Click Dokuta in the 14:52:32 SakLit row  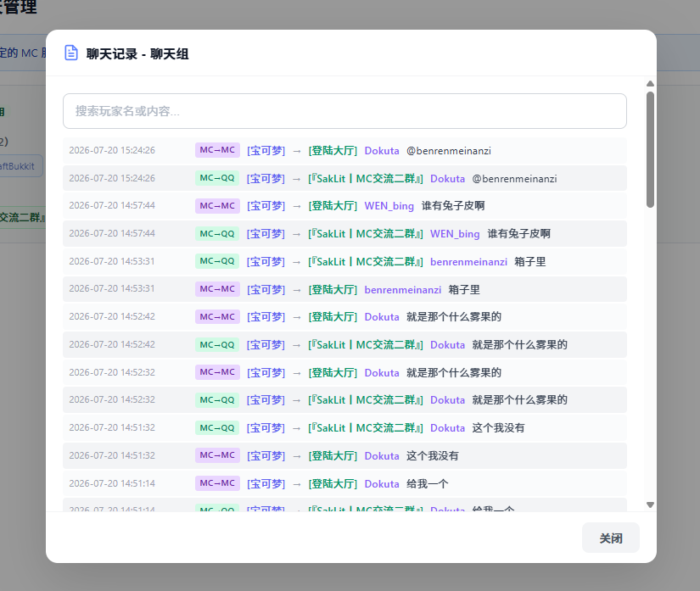tap(447, 400)
